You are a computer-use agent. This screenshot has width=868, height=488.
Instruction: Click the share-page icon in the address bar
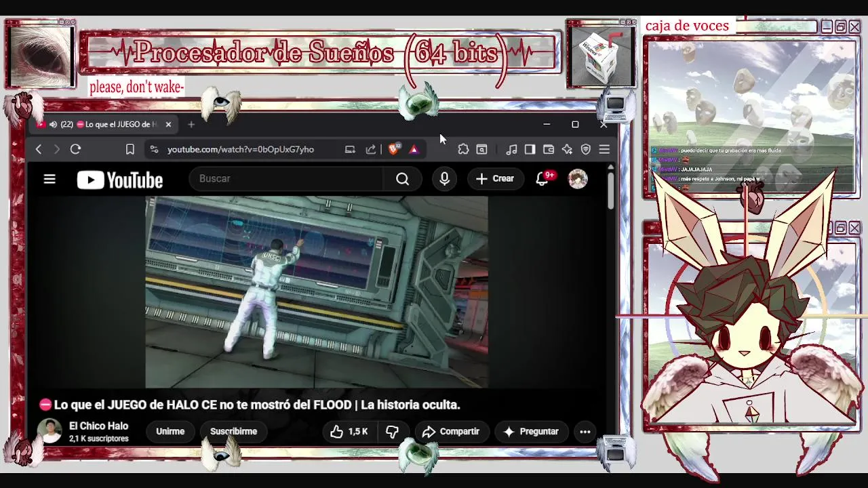(x=371, y=149)
